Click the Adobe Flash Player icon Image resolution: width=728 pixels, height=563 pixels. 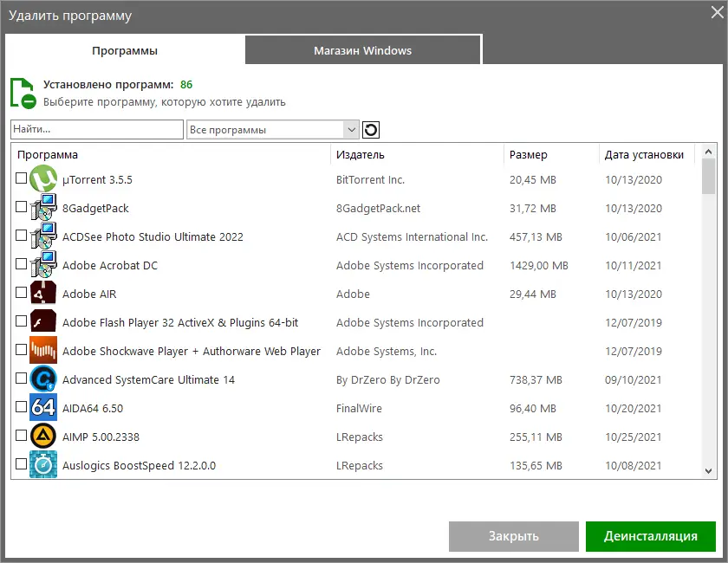tap(43, 322)
